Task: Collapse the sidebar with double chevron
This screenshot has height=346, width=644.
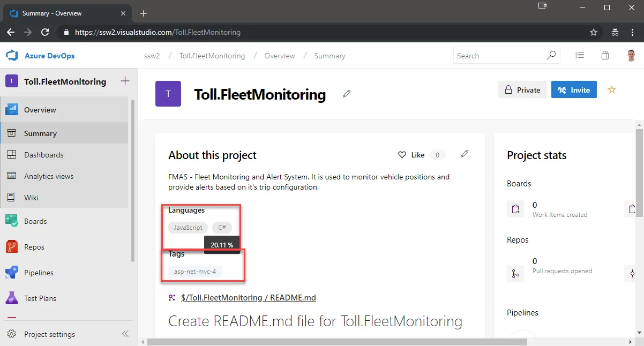Action: 125,334
